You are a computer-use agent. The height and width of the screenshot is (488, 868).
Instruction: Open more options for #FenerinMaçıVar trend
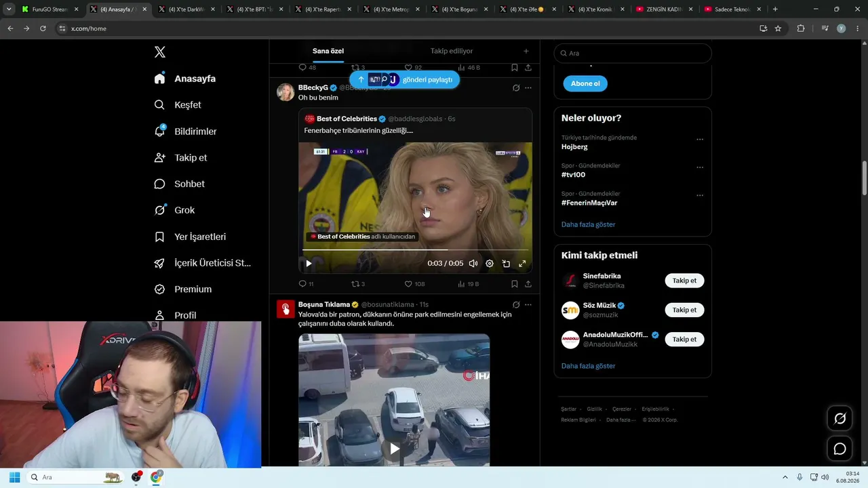[700, 196]
